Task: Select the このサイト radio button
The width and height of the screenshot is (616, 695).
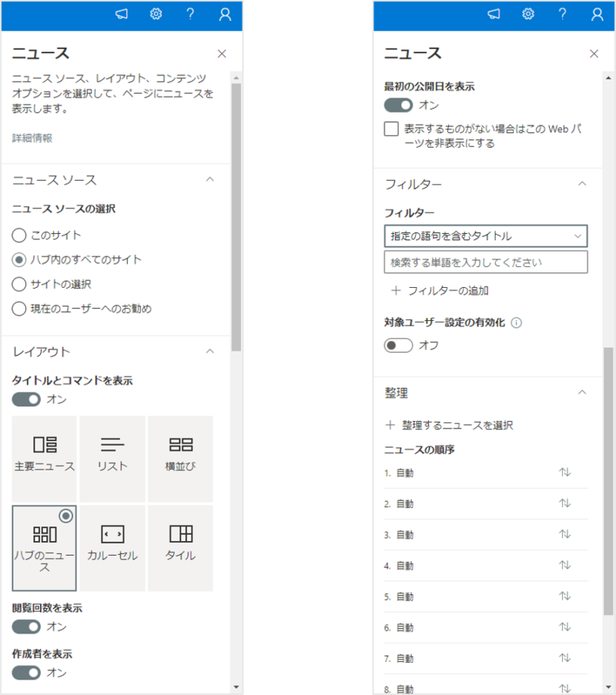Action: (x=19, y=236)
